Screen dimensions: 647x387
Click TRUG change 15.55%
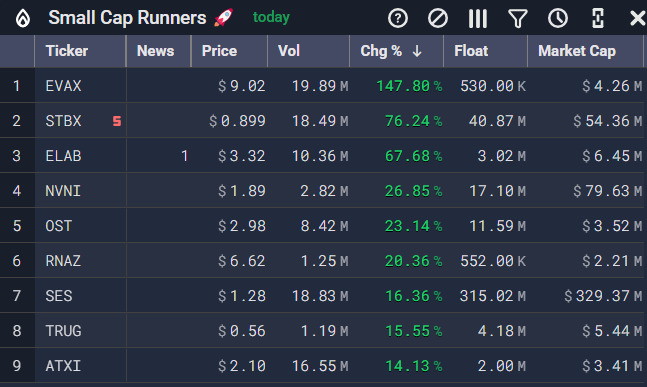[x=413, y=331]
